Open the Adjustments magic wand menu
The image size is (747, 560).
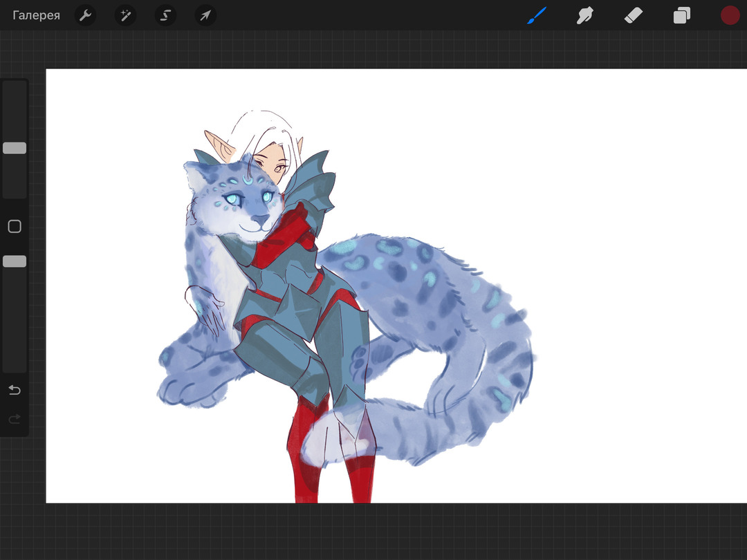125,15
